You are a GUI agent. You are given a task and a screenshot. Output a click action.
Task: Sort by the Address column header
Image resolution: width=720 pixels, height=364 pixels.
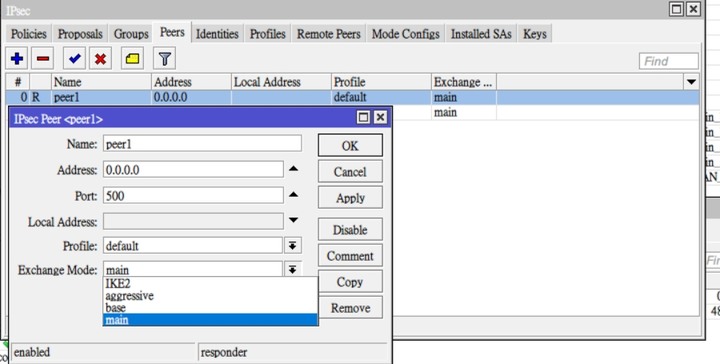191,82
